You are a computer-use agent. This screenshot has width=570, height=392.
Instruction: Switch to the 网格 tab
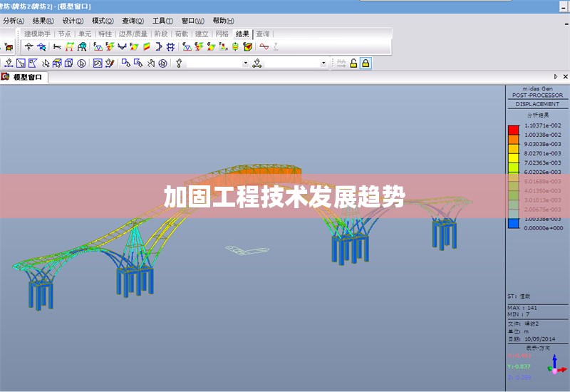(x=222, y=33)
